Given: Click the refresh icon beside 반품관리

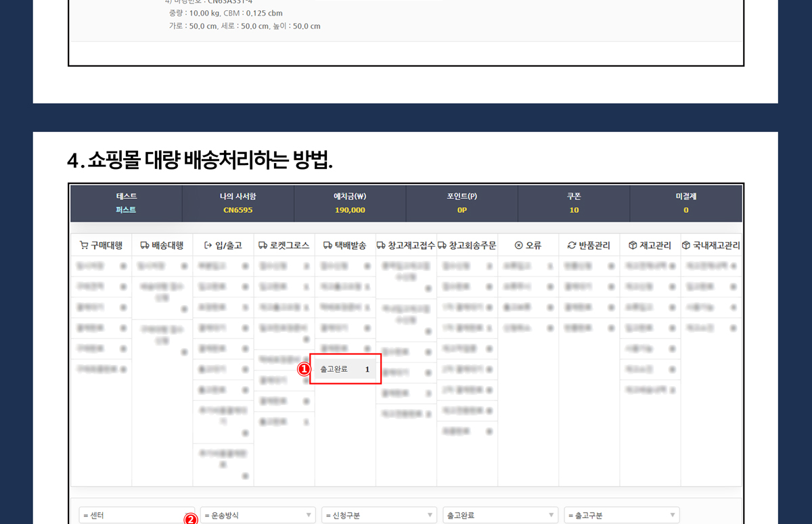Looking at the screenshot, I should 572,245.
